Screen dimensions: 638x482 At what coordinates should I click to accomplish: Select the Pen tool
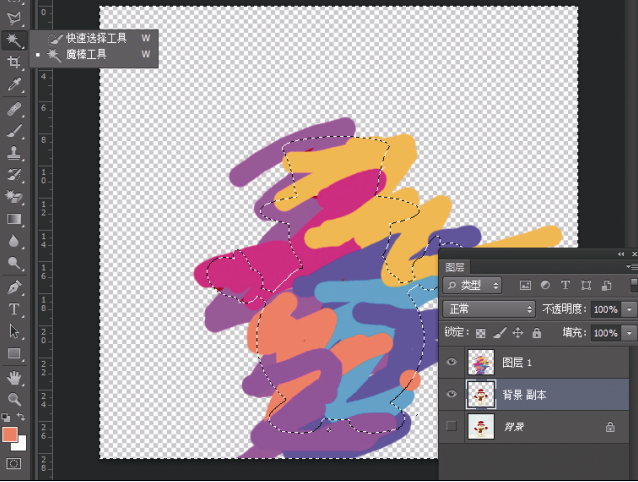(x=14, y=287)
